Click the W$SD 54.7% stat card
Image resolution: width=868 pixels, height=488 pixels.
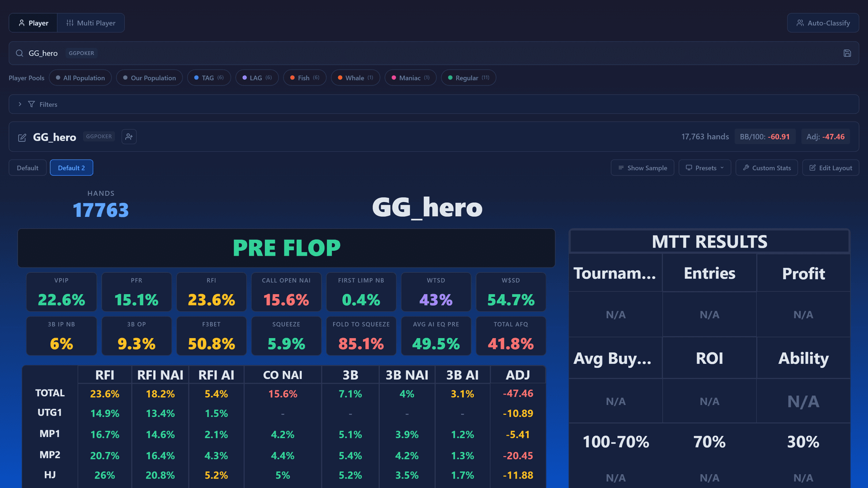tap(511, 292)
